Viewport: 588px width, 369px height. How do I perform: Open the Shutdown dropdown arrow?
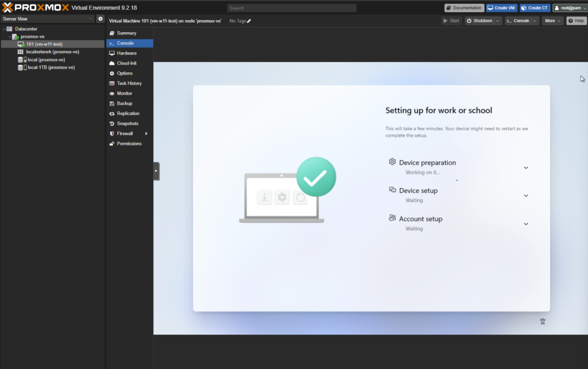(498, 21)
